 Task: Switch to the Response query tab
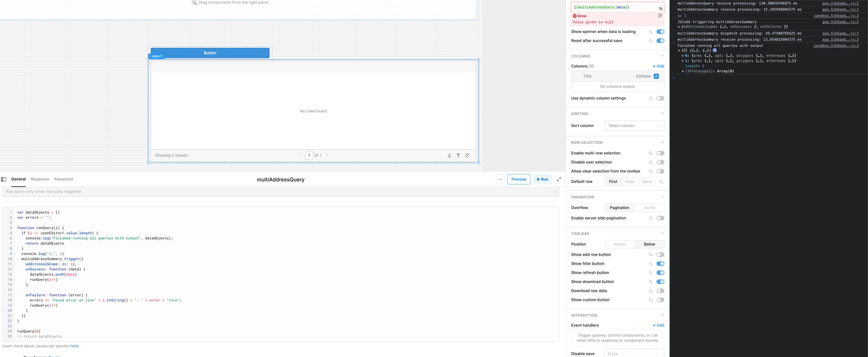(40, 179)
